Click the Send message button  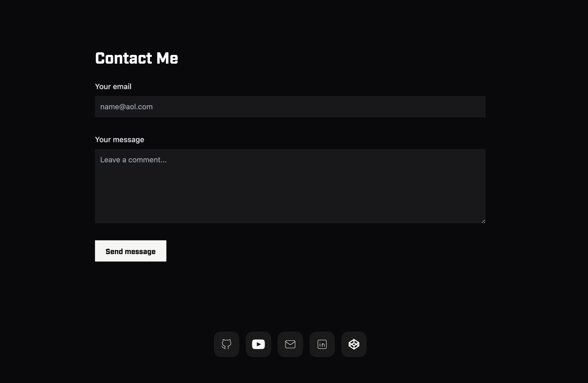click(x=131, y=251)
